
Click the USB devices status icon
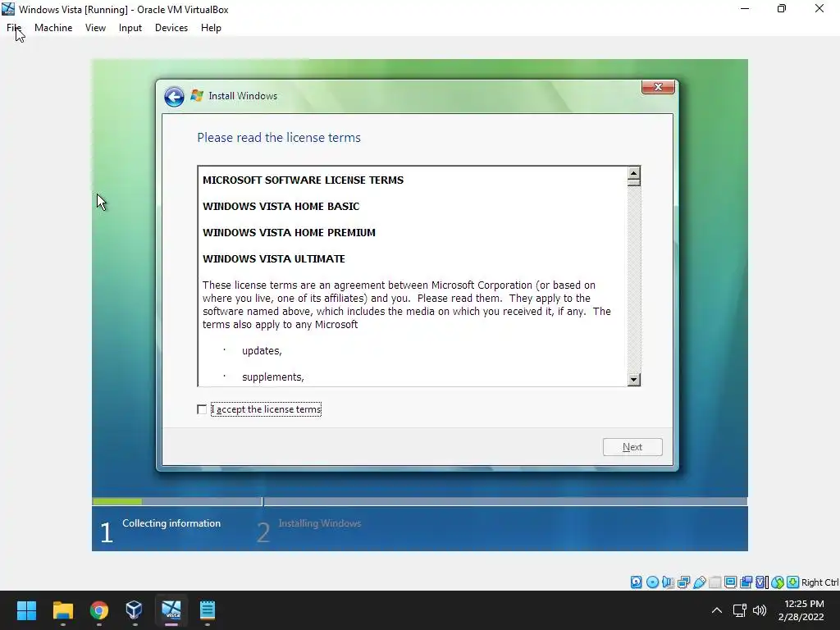point(699,582)
